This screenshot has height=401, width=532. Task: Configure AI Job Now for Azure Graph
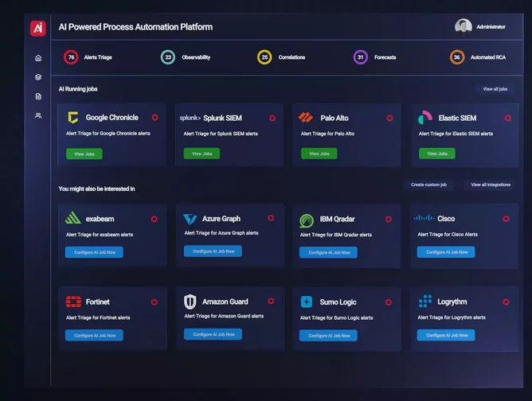(x=213, y=251)
